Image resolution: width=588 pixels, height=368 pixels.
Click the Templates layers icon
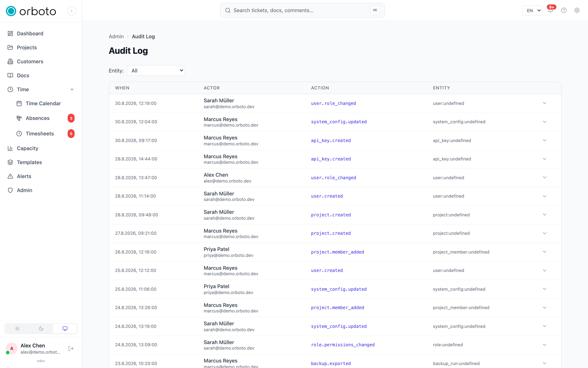pos(10,162)
